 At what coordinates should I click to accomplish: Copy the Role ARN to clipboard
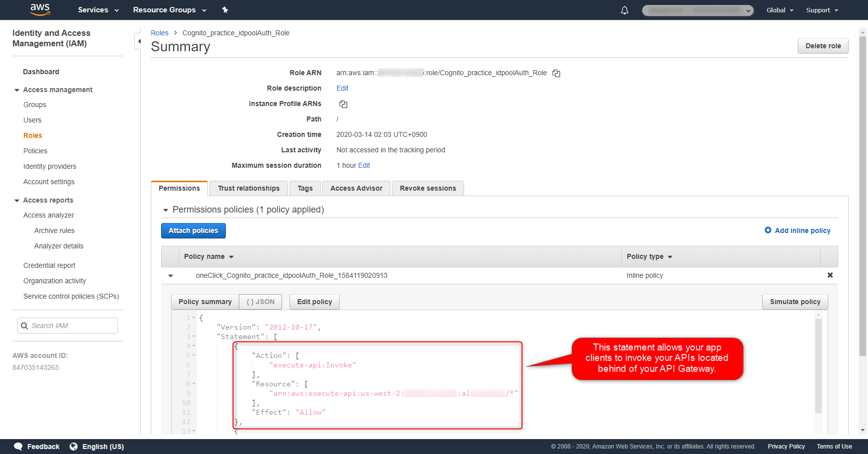click(556, 73)
